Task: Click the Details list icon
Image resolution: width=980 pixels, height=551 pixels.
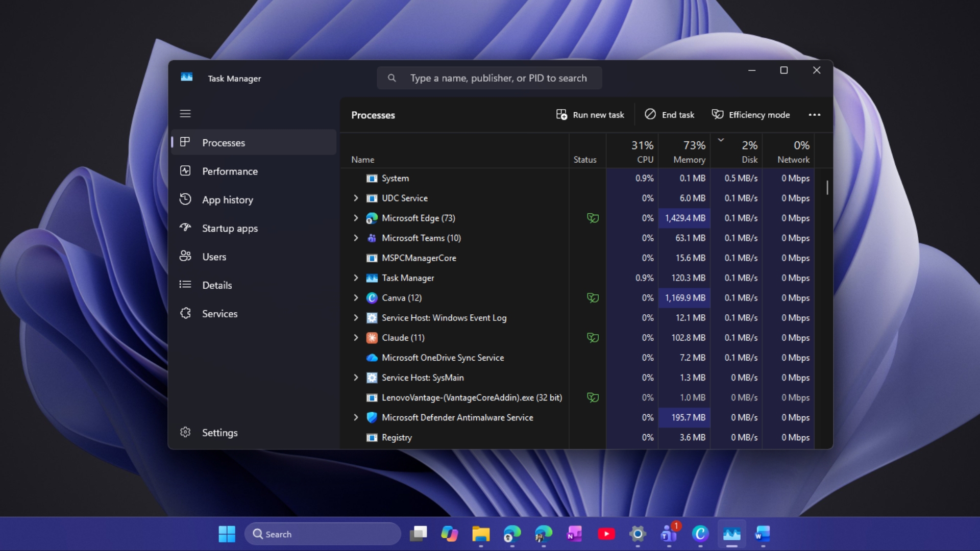Action: point(185,285)
